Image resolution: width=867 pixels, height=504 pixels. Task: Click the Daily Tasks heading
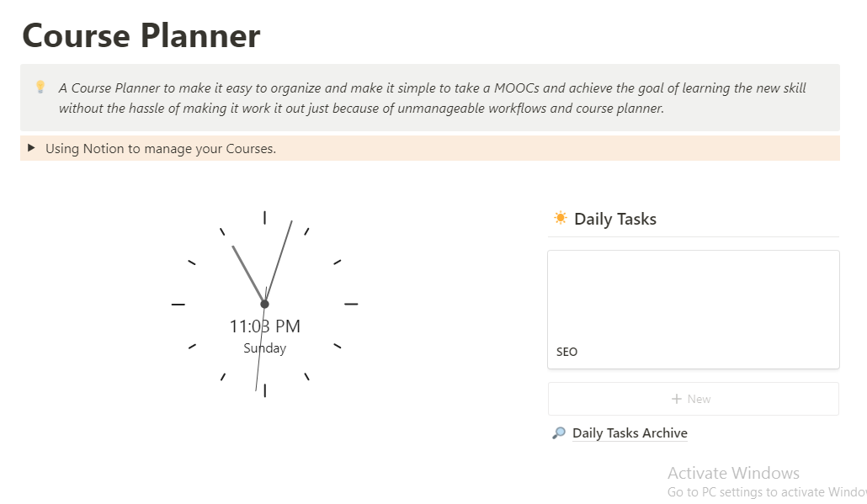click(614, 218)
